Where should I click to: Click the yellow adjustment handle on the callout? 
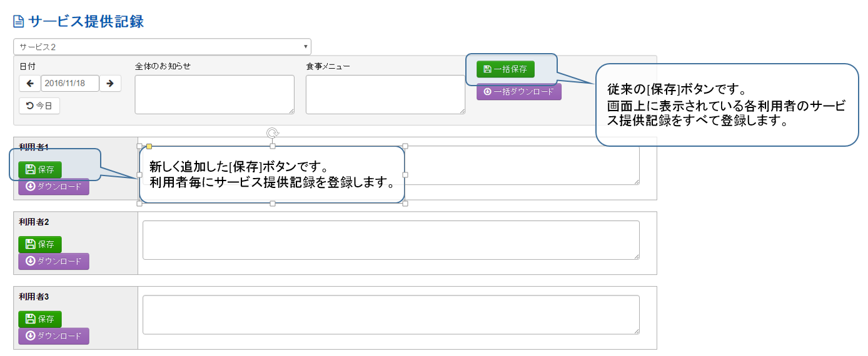click(x=149, y=146)
